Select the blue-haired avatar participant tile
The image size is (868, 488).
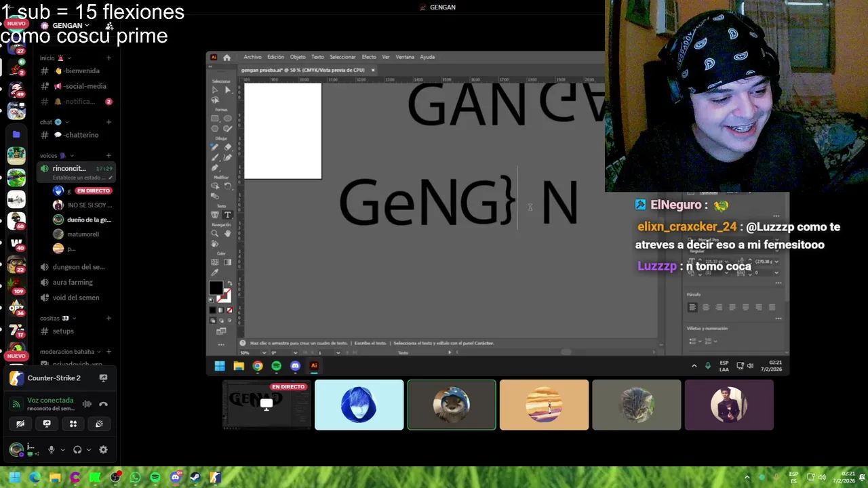(359, 405)
